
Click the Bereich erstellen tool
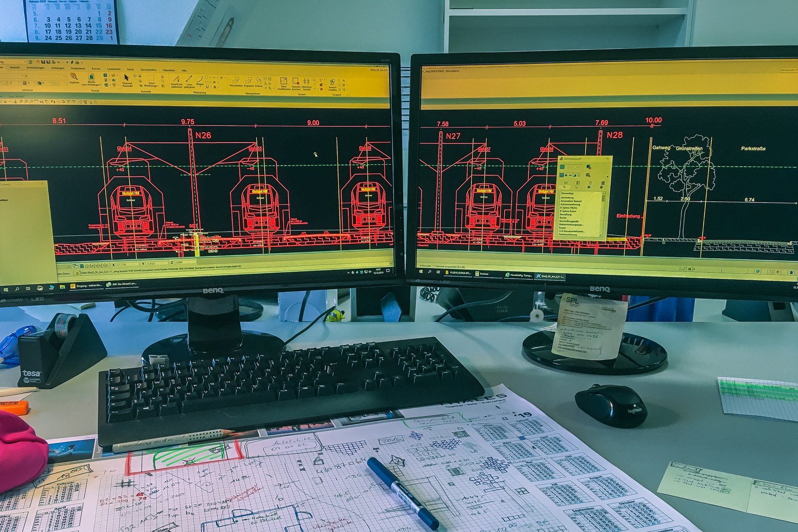click(333, 85)
